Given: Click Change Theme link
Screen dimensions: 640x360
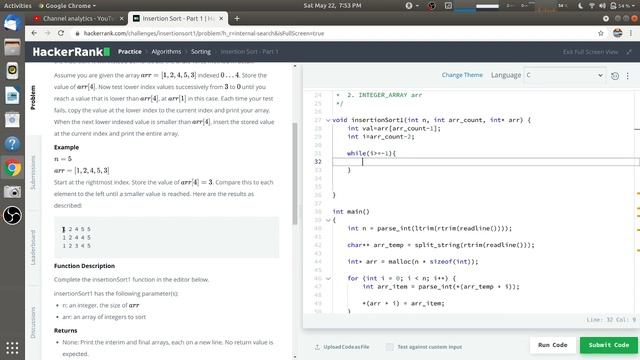Looking at the screenshot, I should pos(462,75).
